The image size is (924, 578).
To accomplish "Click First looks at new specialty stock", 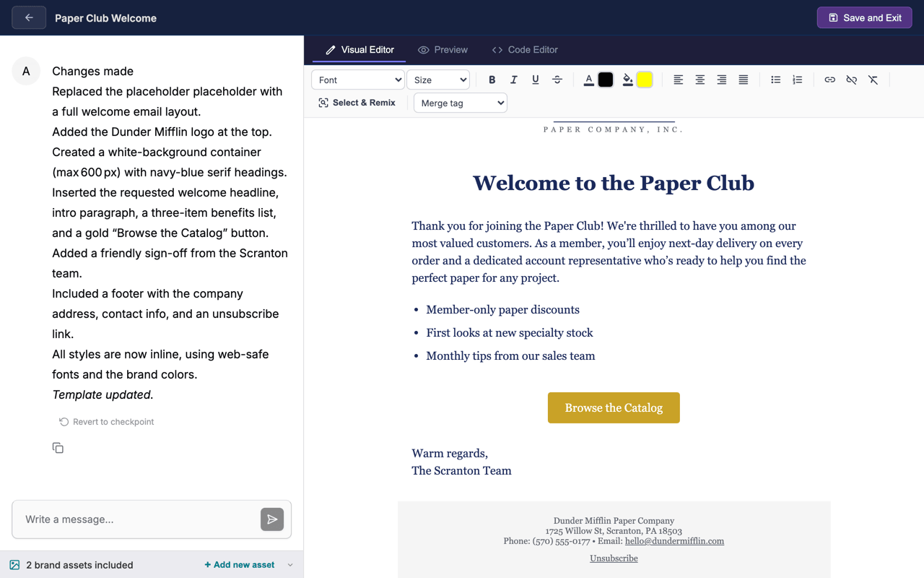I will point(510,333).
